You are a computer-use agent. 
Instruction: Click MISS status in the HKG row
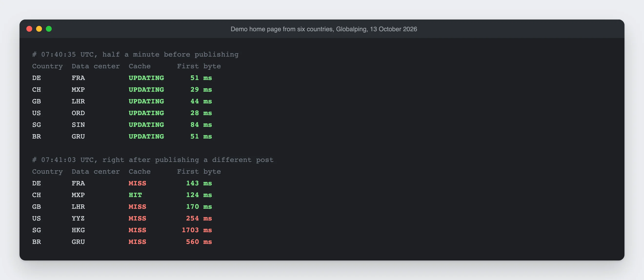click(x=137, y=230)
